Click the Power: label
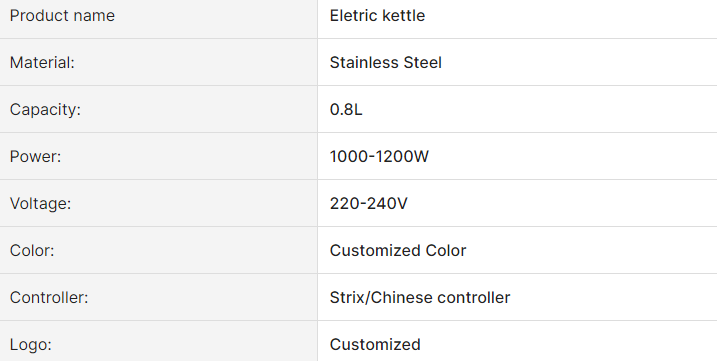 pos(35,156)
